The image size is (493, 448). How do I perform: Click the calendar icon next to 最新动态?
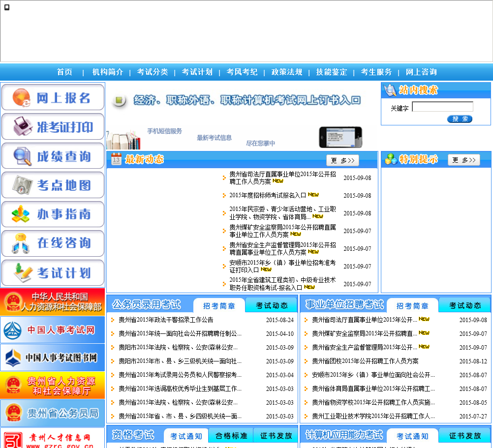point(116,159)
